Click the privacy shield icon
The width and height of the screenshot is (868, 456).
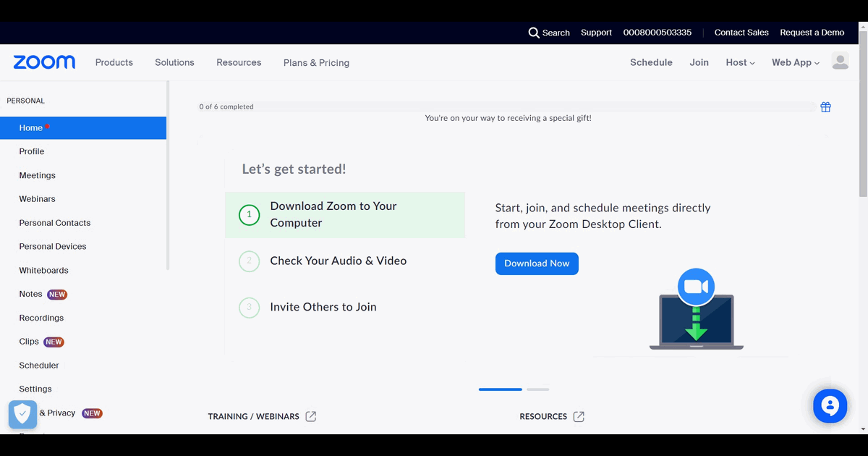point(22,414)
